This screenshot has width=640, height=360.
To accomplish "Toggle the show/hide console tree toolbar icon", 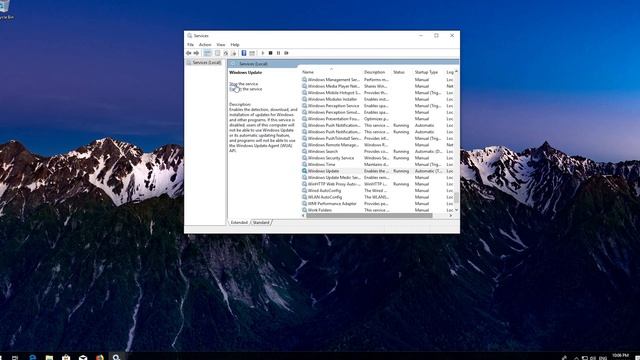I will tap(207, 53).
